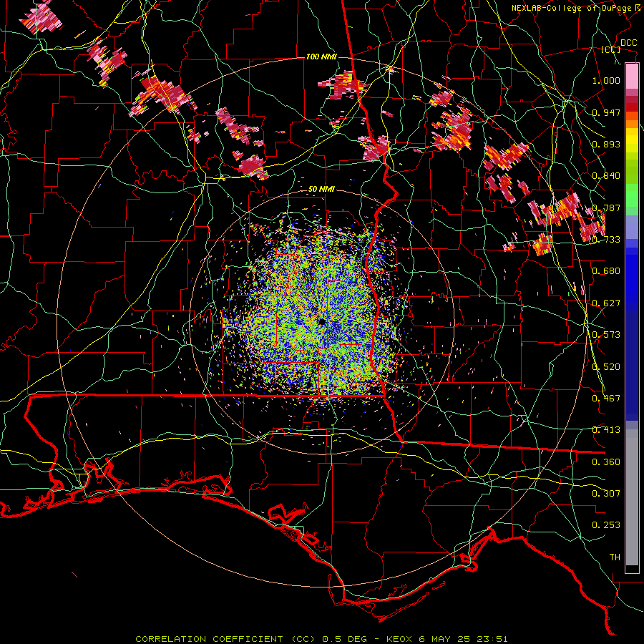
Task: Select the 0.360 scale value
Action: click(606, 462)
